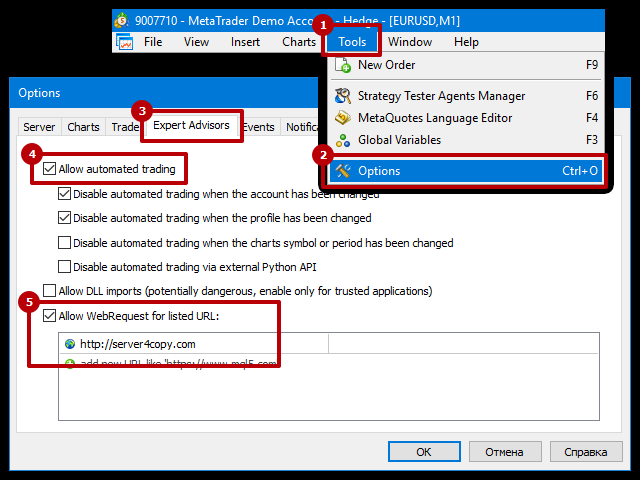Viewport: 640px width, 480px height.
Task: Confirm settings with the OK button
Action: [x=424, y=452]
